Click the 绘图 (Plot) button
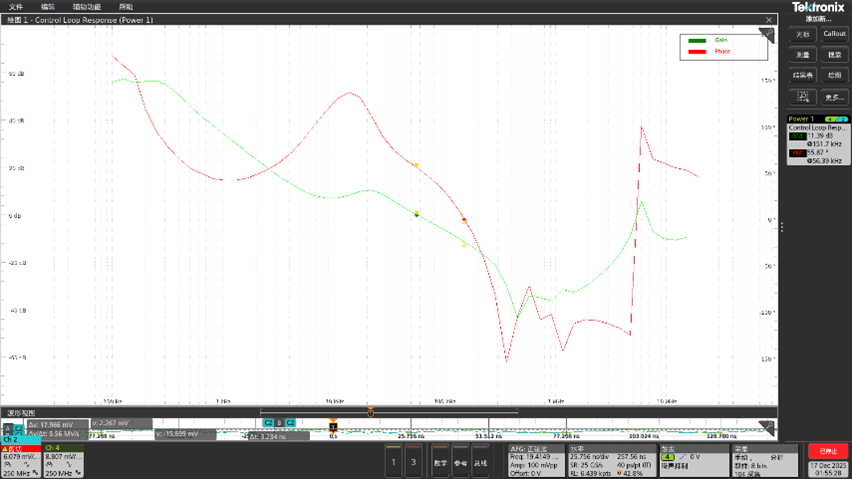 point(834,75)
